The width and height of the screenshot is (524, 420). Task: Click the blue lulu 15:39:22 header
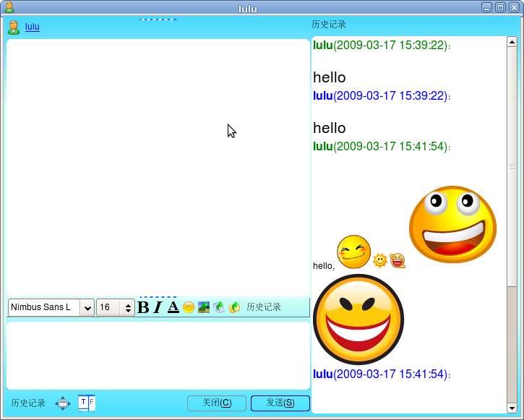382,96
